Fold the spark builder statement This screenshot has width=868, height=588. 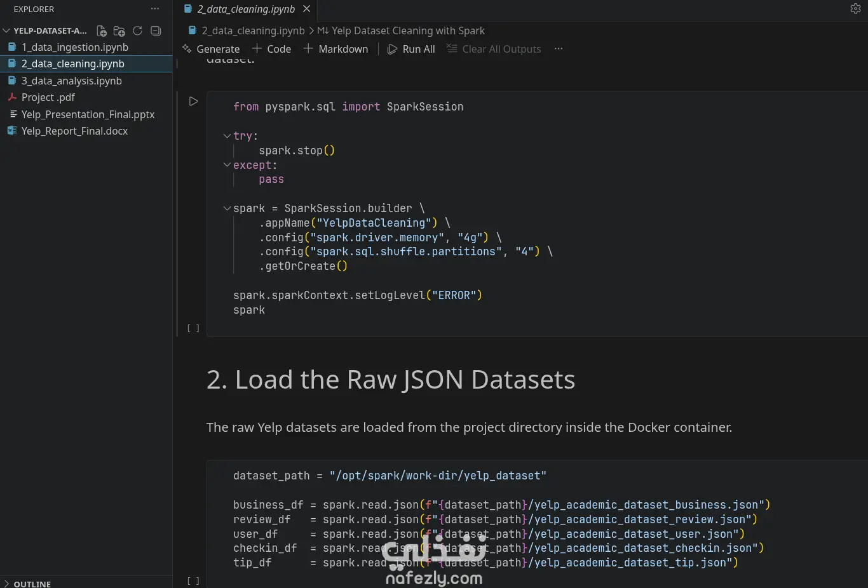tap(227, 208)
